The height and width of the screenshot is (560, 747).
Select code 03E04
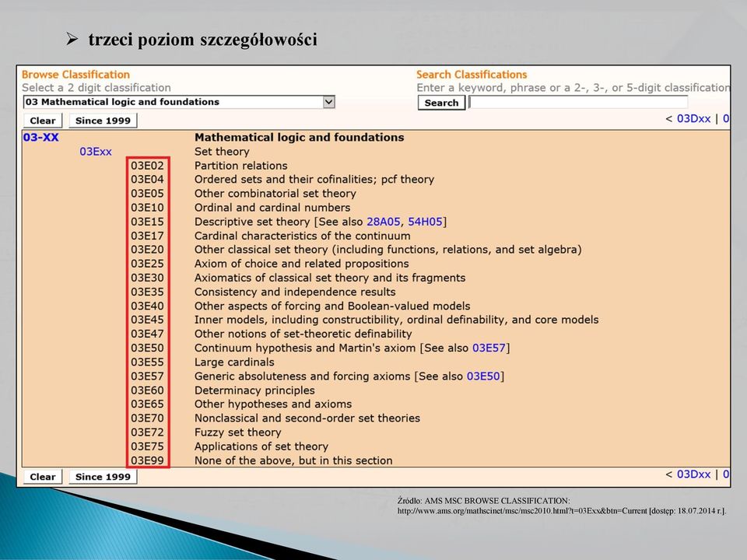tap(147, 180)
